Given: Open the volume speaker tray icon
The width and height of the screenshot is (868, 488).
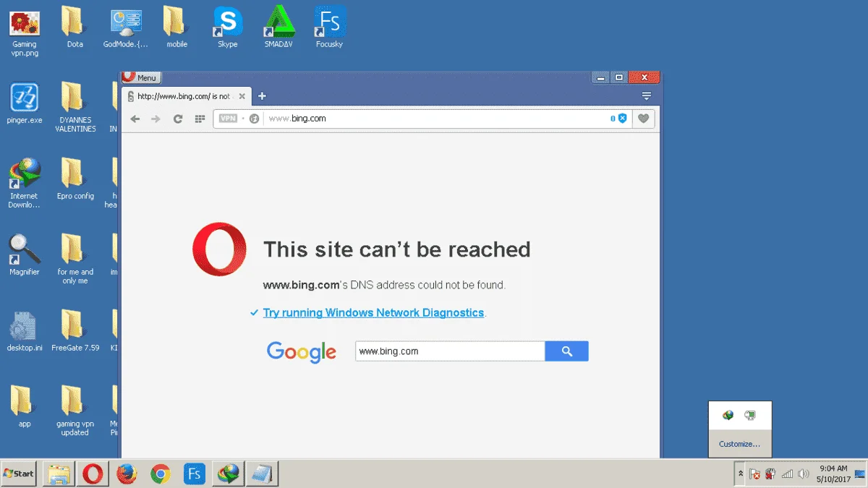Looking at the screenshot, I should click(x=803, y=474).
